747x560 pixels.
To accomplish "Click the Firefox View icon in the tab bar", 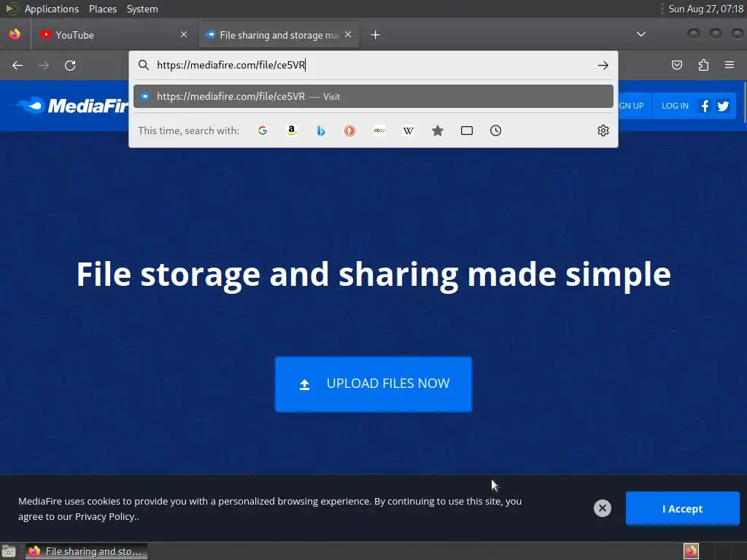I will click(x=15, y=34).
